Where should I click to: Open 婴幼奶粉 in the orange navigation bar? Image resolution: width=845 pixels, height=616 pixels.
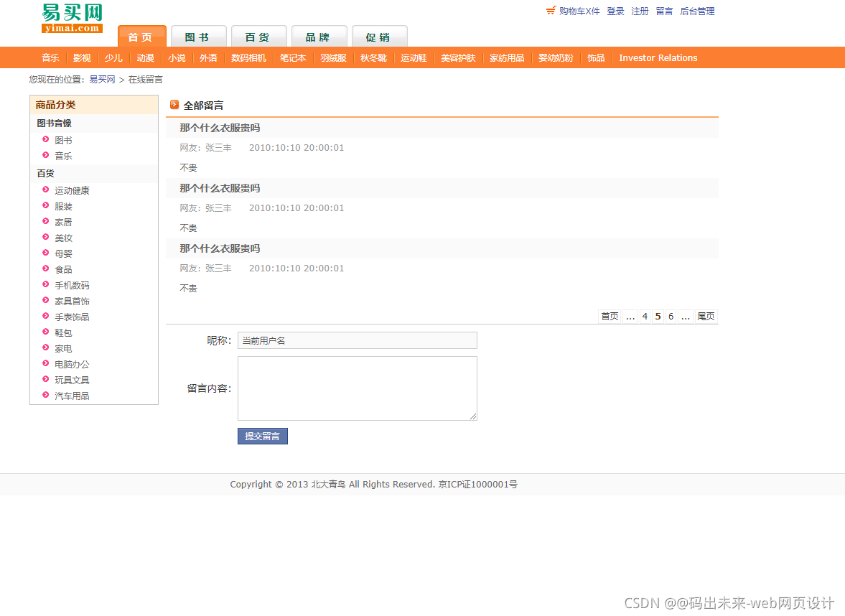tap(556, 57)
